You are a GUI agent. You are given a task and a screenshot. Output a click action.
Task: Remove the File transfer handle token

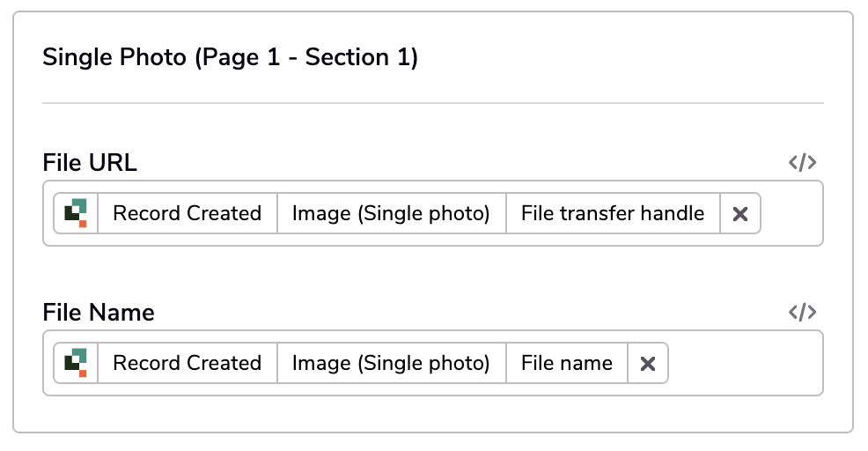[x=740, y=213]
